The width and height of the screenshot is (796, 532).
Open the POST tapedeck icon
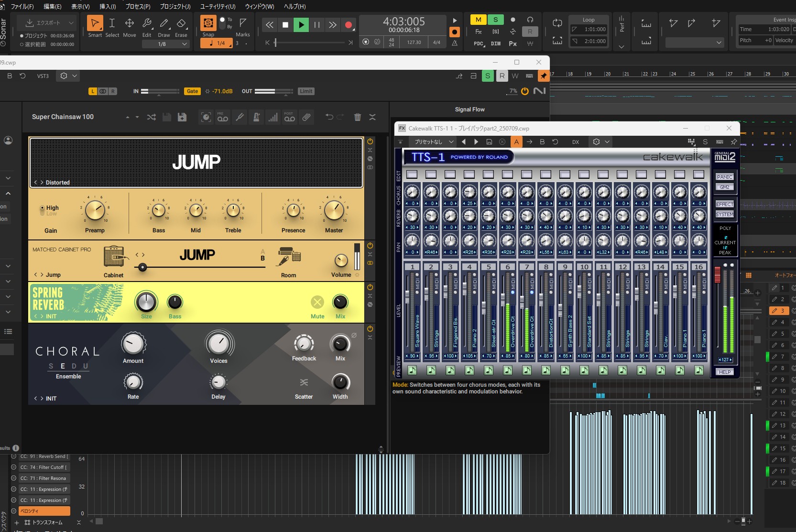pos(289,117)
